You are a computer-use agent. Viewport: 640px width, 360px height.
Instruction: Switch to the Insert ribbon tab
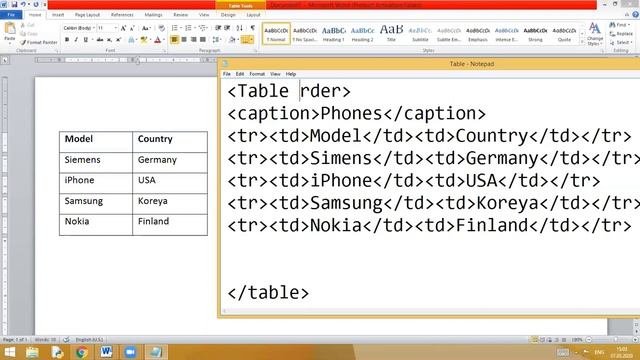coord(58,15)
